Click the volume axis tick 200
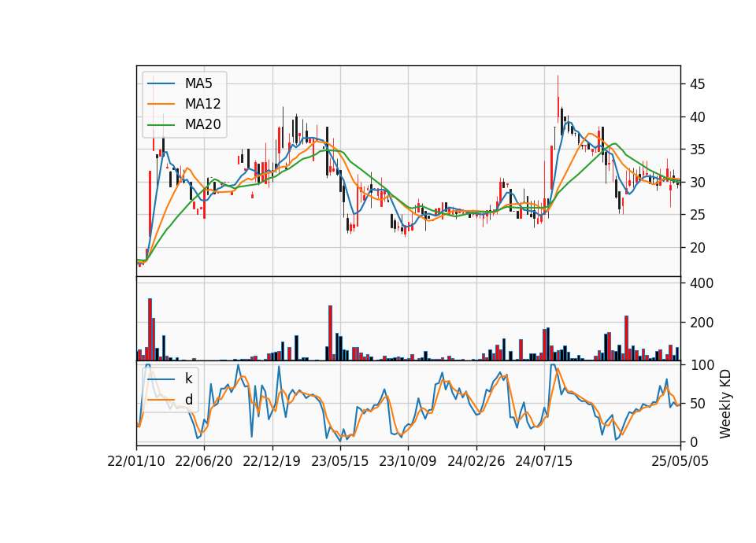Screen dimensions: 756x543 click(702, 323)
